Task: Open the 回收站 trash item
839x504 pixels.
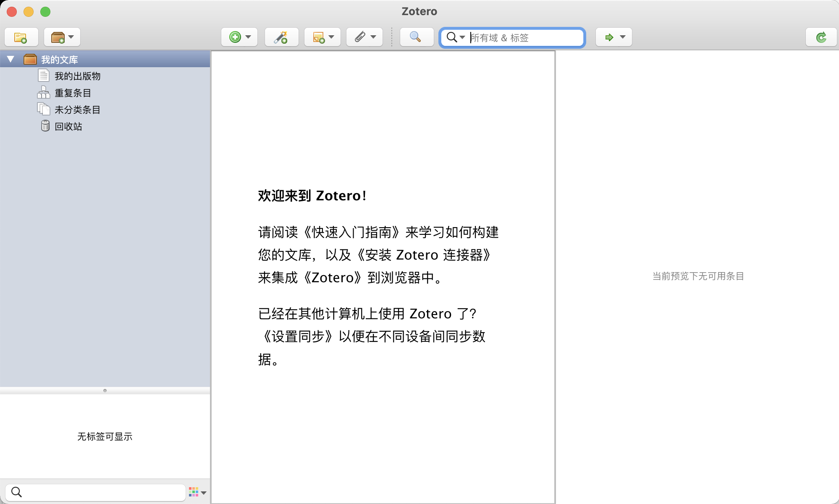Action: [68, 126]
